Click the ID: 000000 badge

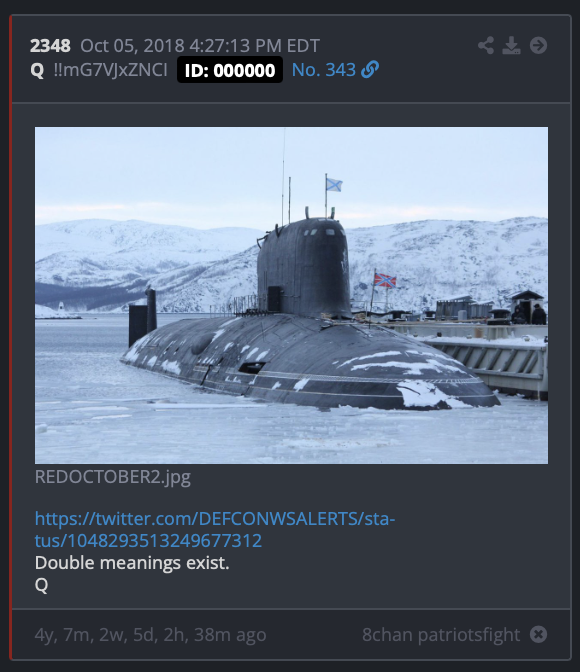coord(230,70)
